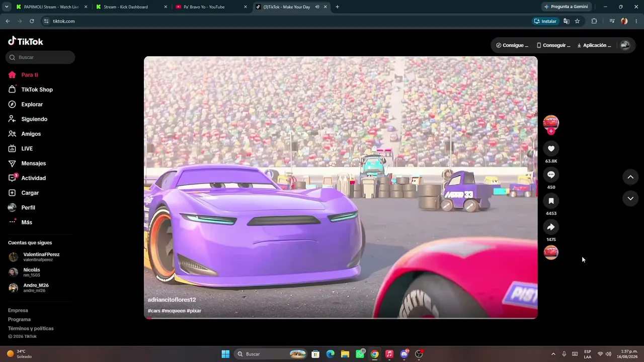Viewport: 644px width, 362px height.
Task: Like the video with the heart icon
Action: click(551, 149)
